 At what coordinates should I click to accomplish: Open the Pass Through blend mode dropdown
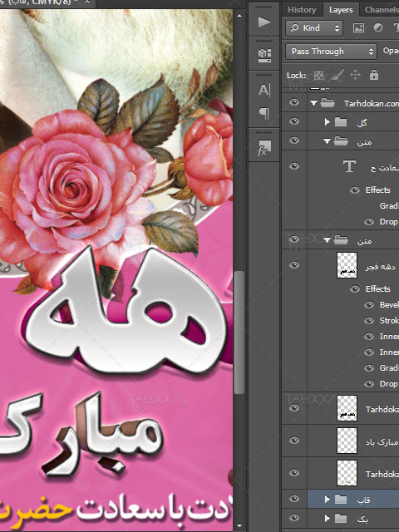coord(331,52)
